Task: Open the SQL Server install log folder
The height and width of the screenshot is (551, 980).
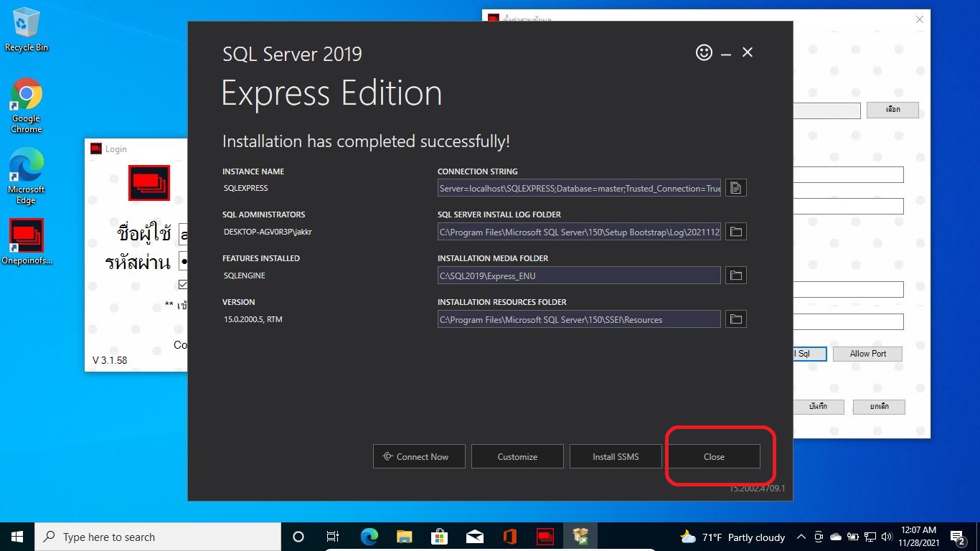Action: coord(735,232)
